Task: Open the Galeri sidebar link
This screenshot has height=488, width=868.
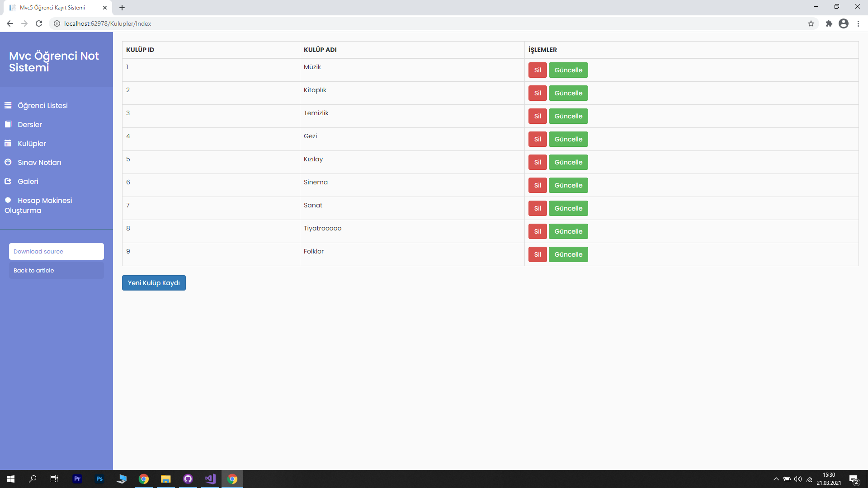Action: (28, 181)
